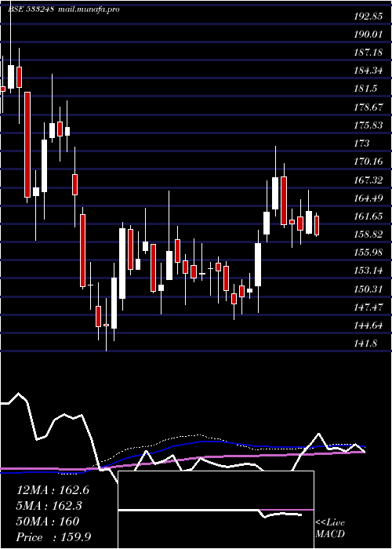Select the 190.01 price axis label

(368, 34)
